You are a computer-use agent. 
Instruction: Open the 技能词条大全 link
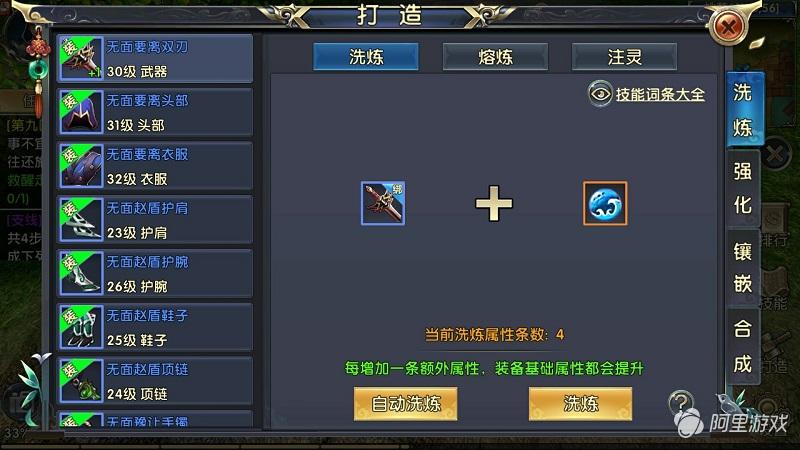tap(660, 94)
